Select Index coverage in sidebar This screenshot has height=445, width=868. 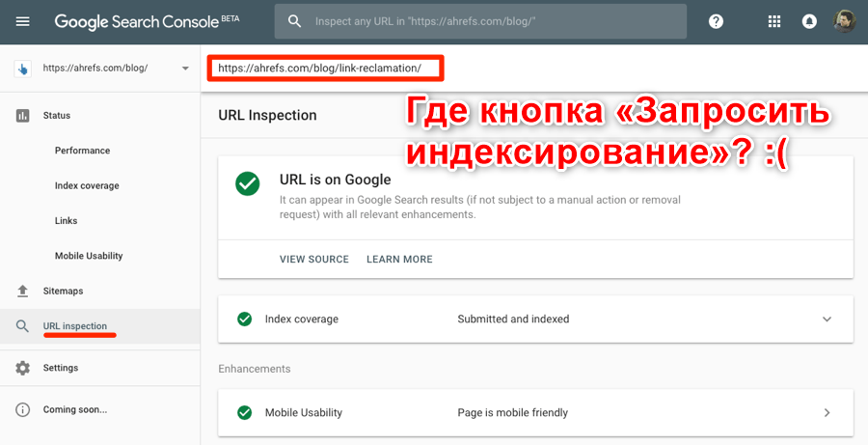[x=87, y=185]
